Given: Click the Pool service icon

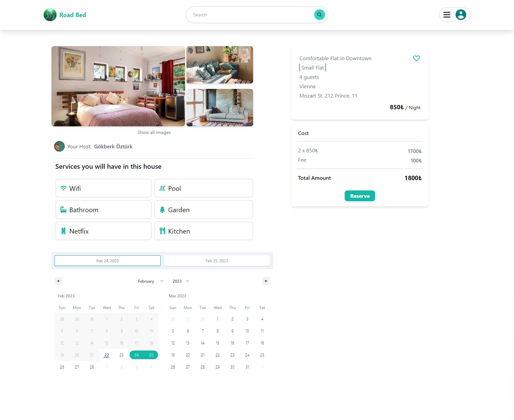Looking at the screenshot, I should coord(162,188).
